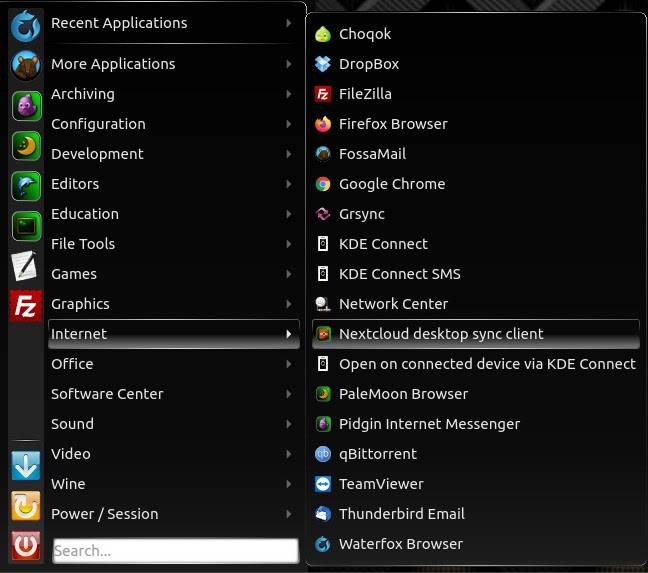Expand the Games submenu arrow

tap(289, 274)
